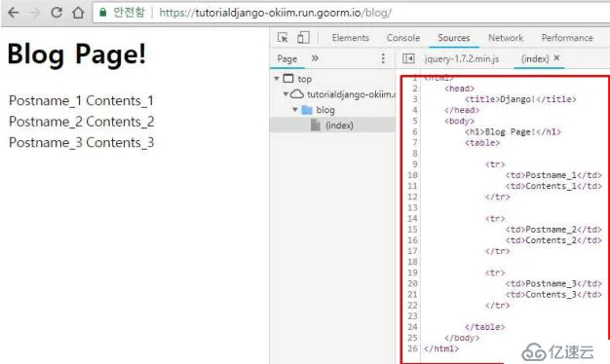610x364 pixels.
Task: Click Postname_3 on the web page
Action: point(46,142)
